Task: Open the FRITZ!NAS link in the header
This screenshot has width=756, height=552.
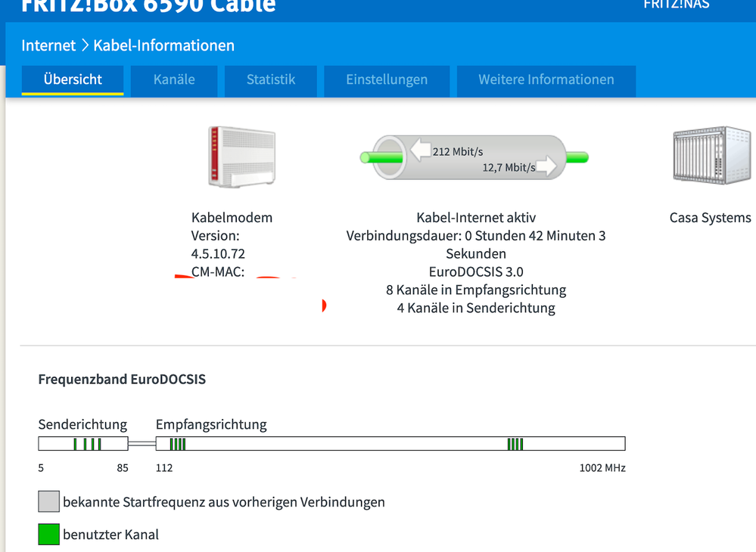Action: tap(676, 5)
